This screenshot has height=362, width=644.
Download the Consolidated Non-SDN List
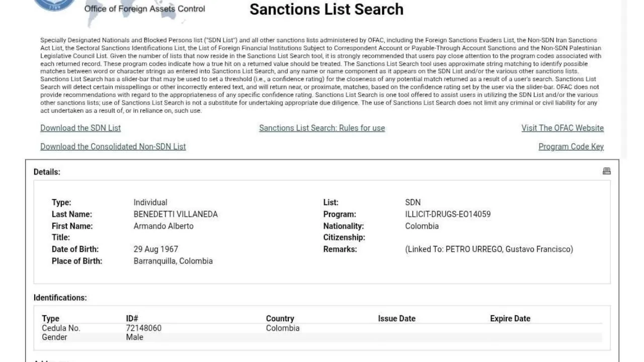coord(113,147)
